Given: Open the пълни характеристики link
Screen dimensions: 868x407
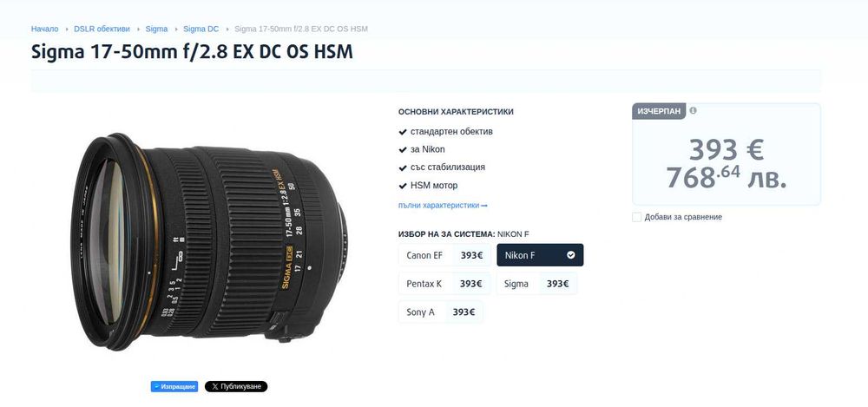Looking at the screenshot, I should 443,205.
